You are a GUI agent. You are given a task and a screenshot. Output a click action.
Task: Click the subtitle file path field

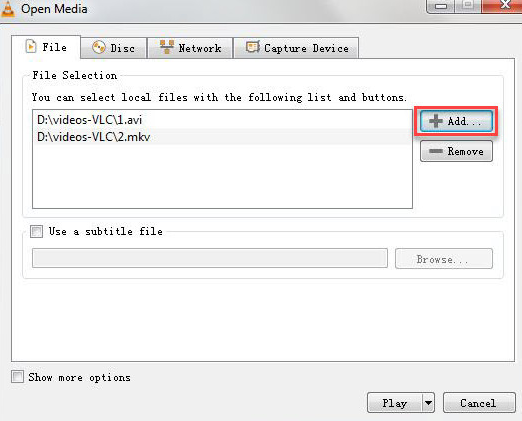(210, 258)
